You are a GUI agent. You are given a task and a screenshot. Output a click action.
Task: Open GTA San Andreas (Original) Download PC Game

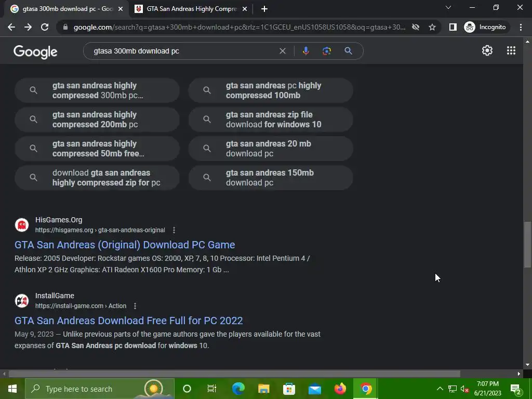125,245
